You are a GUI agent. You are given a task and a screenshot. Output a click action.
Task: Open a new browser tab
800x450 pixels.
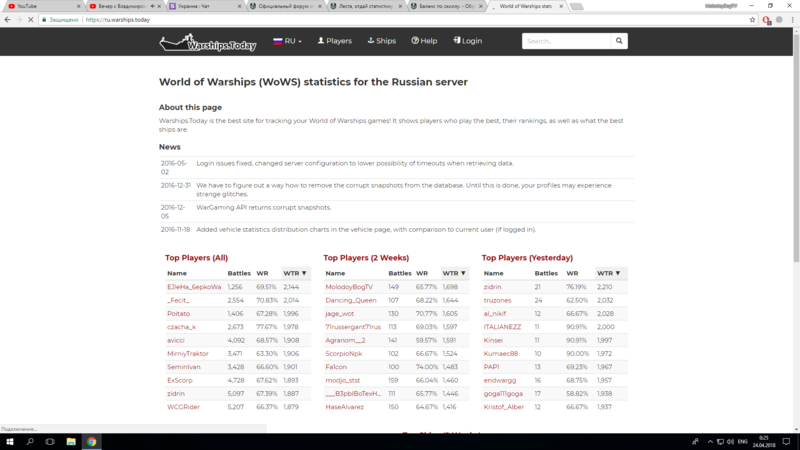click(577, 7)
